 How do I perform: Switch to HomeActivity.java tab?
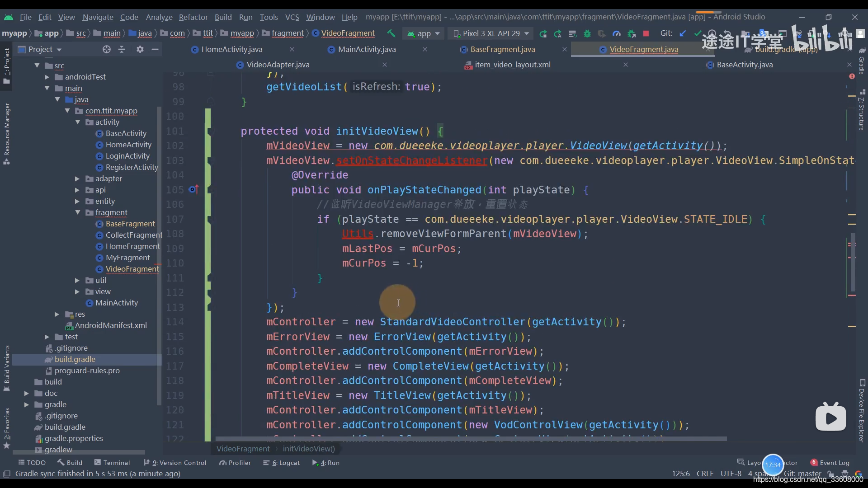click(x=231, y=49)
